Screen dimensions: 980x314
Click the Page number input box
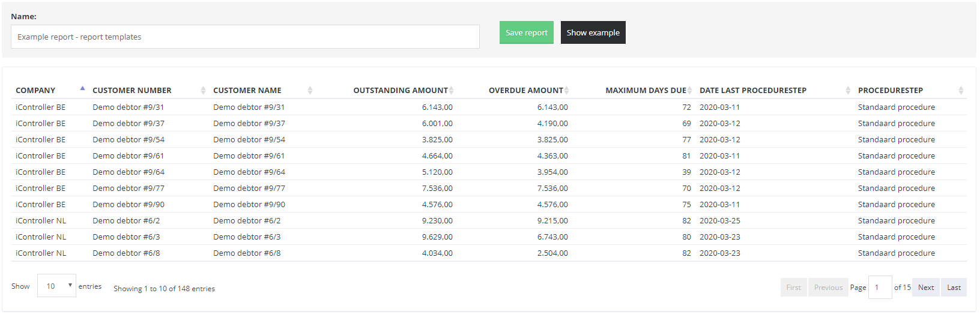[880, 287]
